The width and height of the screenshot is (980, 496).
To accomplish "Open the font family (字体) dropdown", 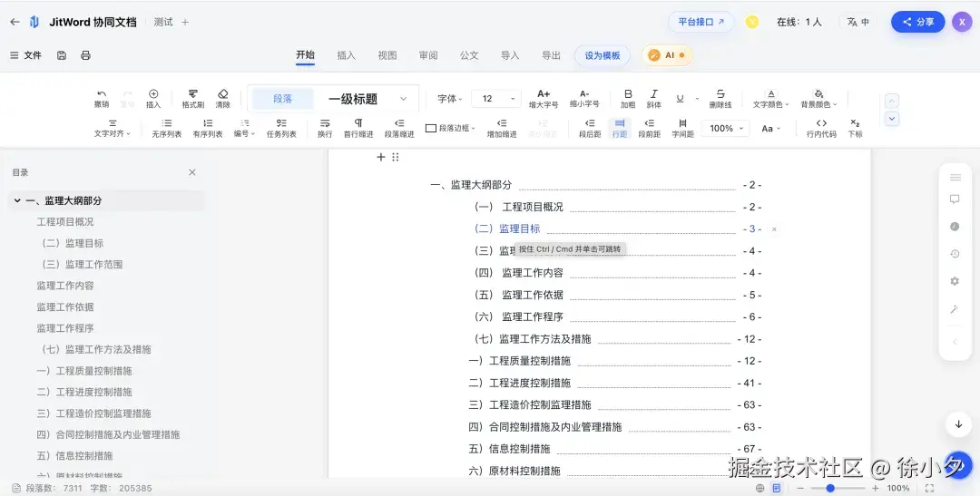I will pos(450,99).
